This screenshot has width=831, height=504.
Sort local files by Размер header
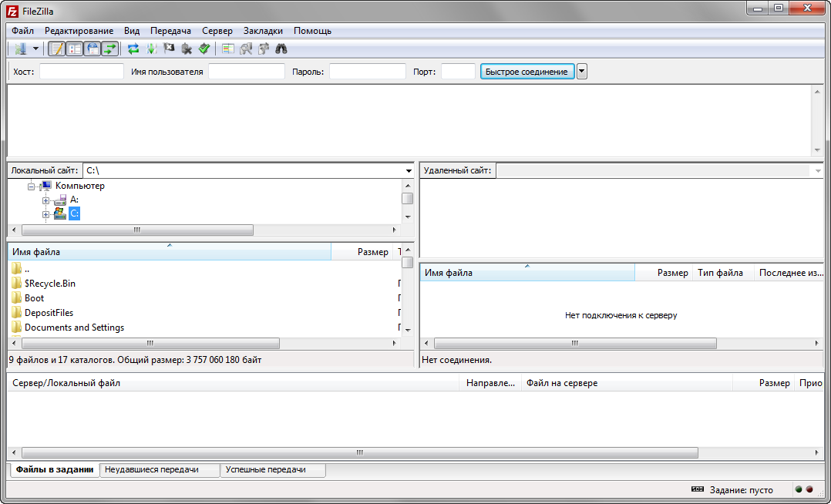pyautogui.click(x=362, y=252)
